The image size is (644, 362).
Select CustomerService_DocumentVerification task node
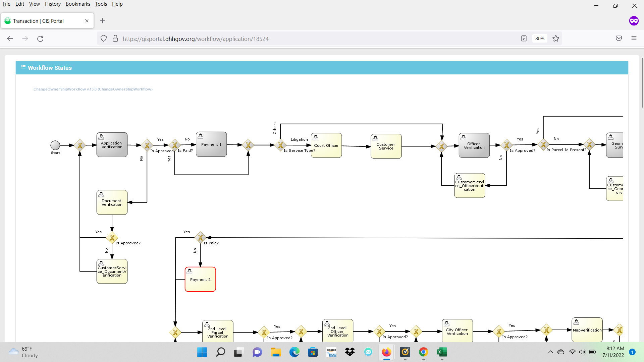[x=112, y=271]
